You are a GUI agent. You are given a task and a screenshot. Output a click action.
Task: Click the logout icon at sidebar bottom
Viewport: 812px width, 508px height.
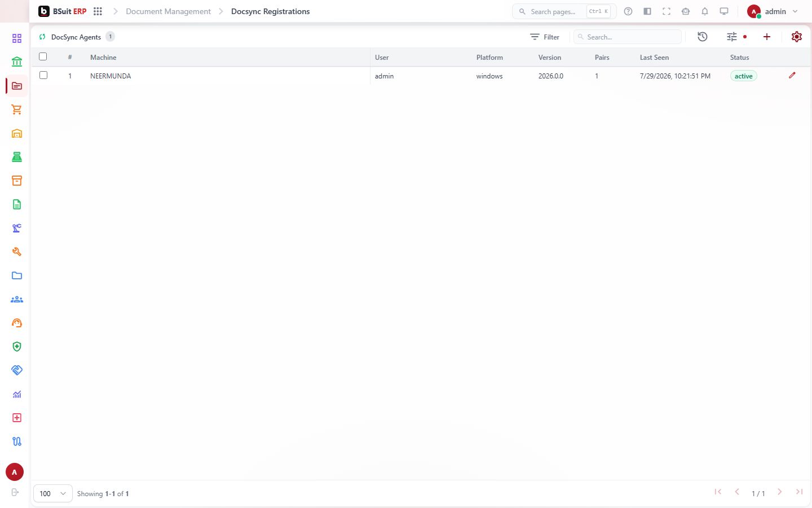15,492
